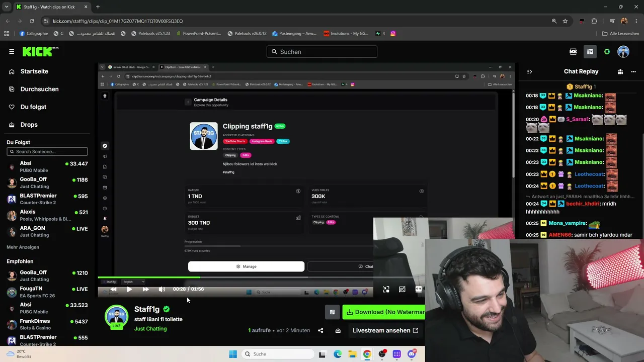Mute the clip volume
The width and height of the screenshot is (644, 362).
162,289
